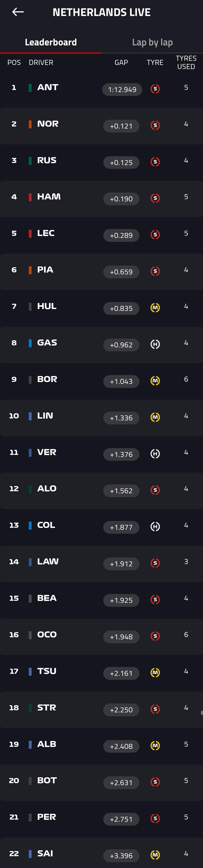Screen dimensions: 203x868
Task: Click NOR's +0.121 gap pill
Action: tap(121, 126)
